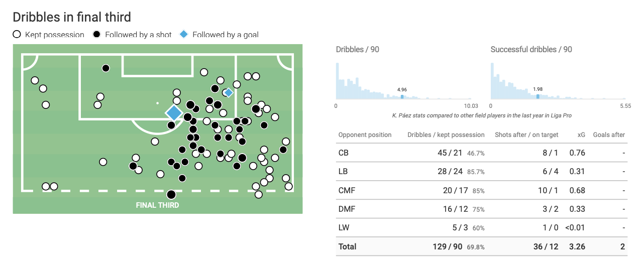Toggle the Followed by a goal legend label

(226, 35)
